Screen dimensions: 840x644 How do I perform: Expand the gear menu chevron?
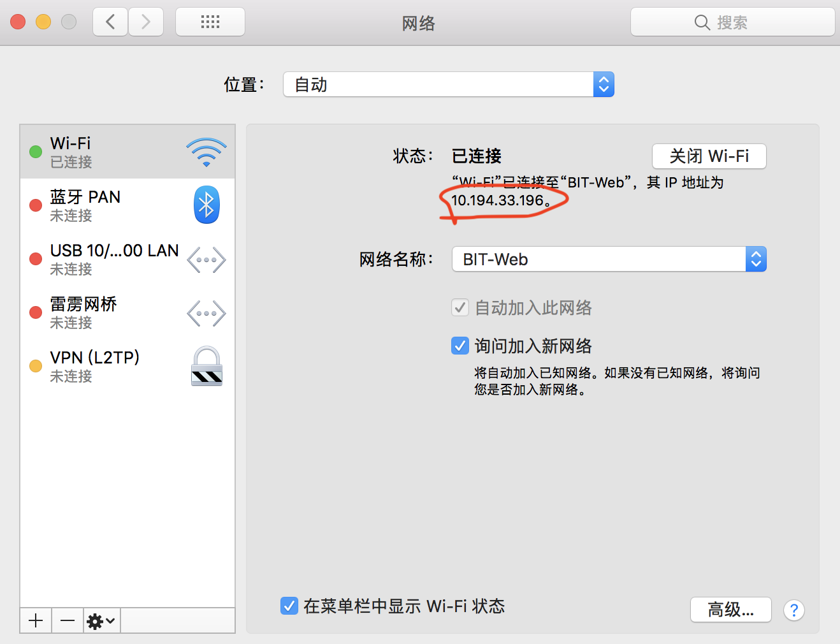pos(109,620)
